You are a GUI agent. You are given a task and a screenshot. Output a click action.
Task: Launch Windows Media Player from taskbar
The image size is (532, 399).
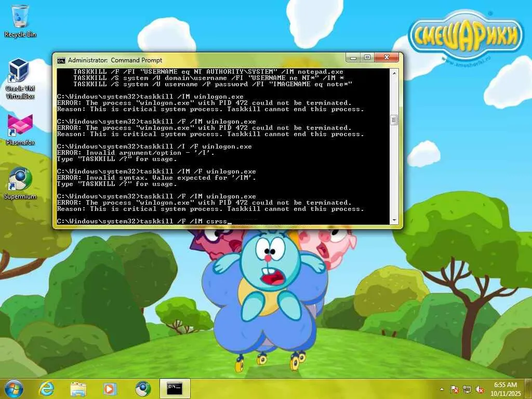point(110,389)
